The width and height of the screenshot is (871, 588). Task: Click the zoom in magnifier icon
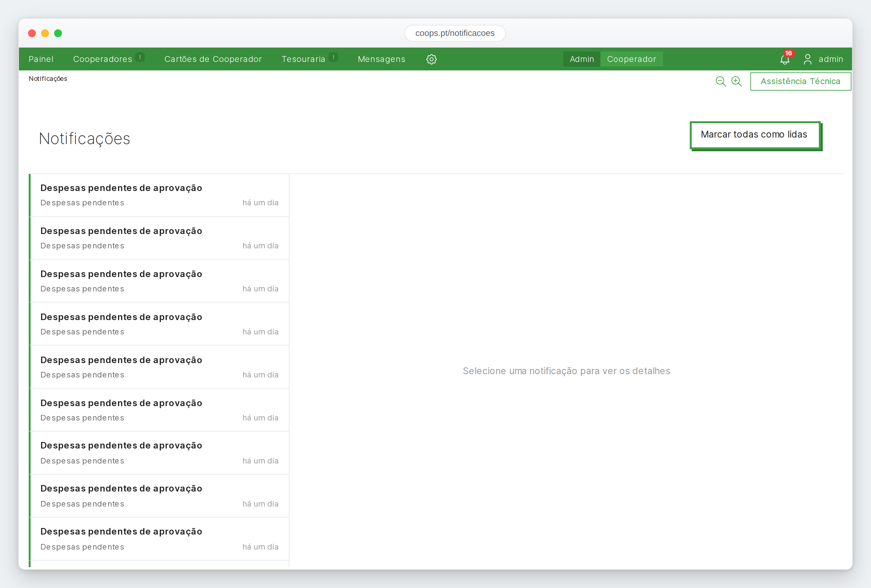736,81
